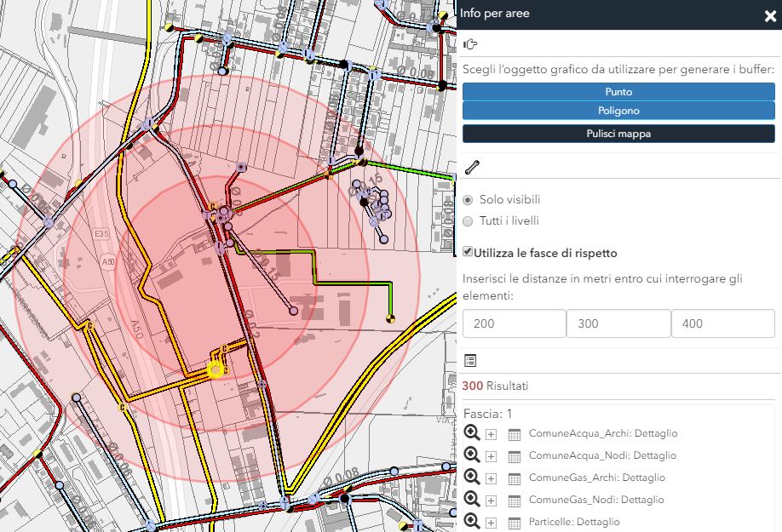Expand the ComuneAcqua_Nodi result group
Image resolution: width=782 pixels, height=532 pixels.
tap(492, 456)
